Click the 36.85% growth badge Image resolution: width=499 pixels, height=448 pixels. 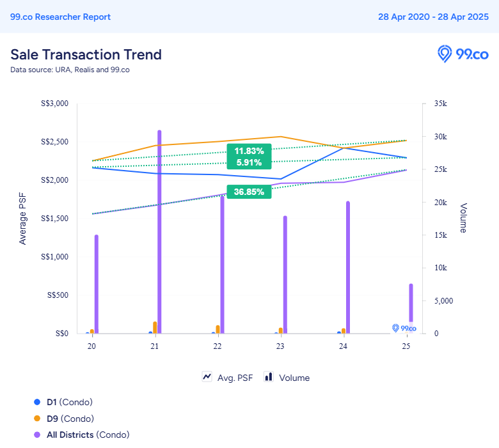click(249, 192)
